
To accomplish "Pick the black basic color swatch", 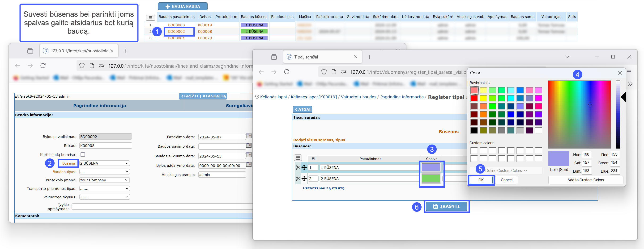I will (x=474, y=130).
